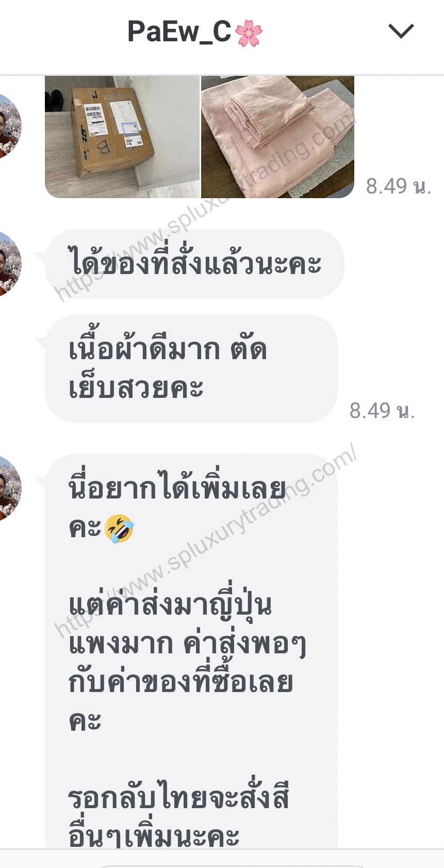Open the pink bed sheets photo

[277, 137]
